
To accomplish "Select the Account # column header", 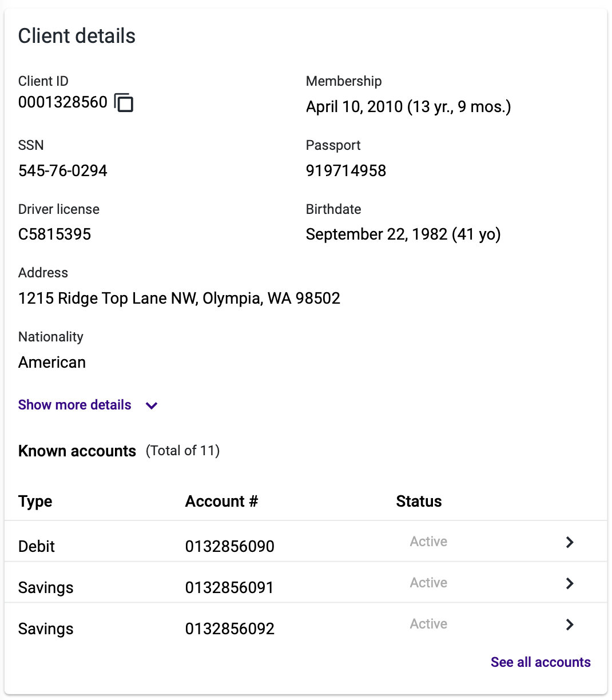I will 221,501.
